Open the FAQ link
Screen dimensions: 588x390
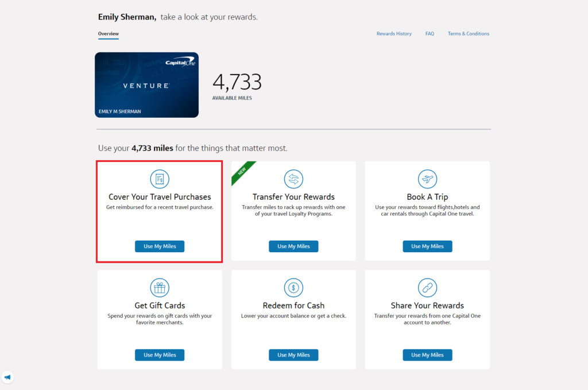click(x=430, y=34)
